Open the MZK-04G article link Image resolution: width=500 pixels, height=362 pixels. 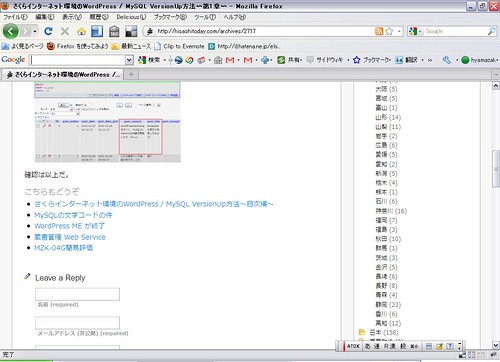(x=64, y=248)
